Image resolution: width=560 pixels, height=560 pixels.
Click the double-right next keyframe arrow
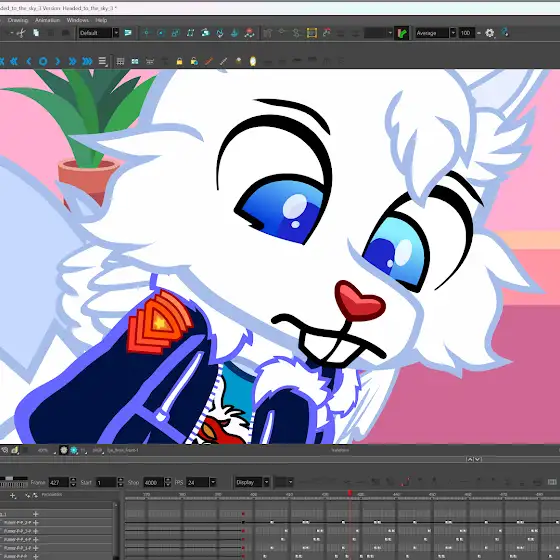tap(72, 61)
